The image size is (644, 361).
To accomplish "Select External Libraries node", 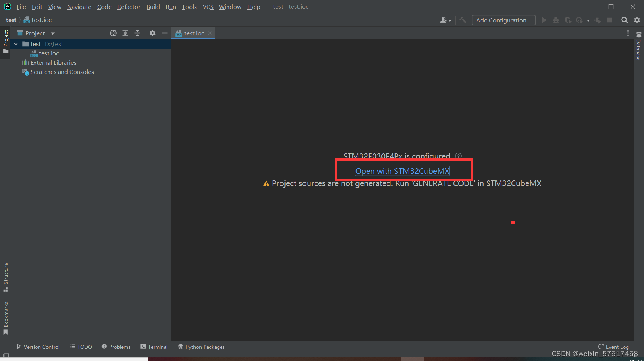I will coord(53,62).
